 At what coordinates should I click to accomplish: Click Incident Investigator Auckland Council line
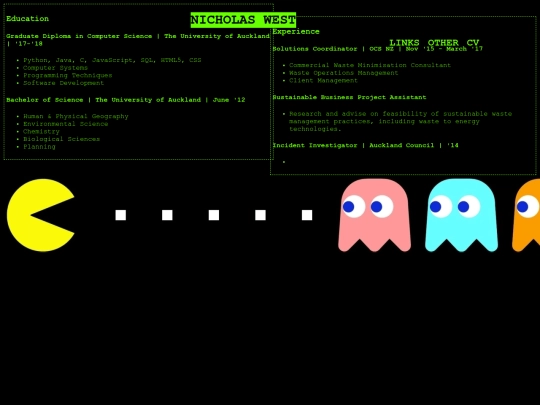(x=366, y=145)
